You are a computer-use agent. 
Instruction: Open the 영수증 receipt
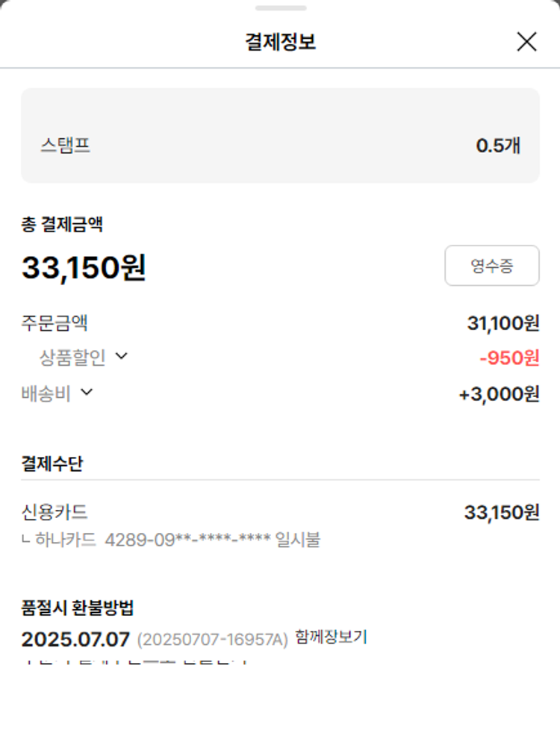(x=491, y=266)
